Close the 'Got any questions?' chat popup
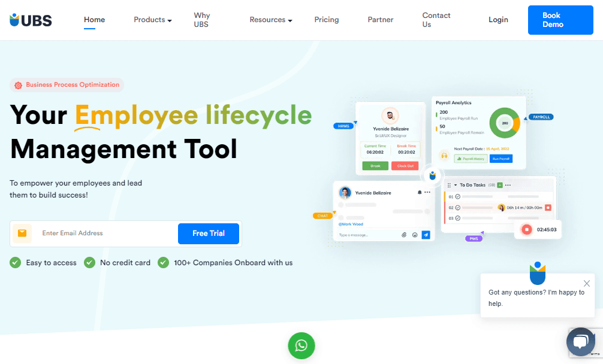Screen dimensions: 603x364 click(586, 283)
